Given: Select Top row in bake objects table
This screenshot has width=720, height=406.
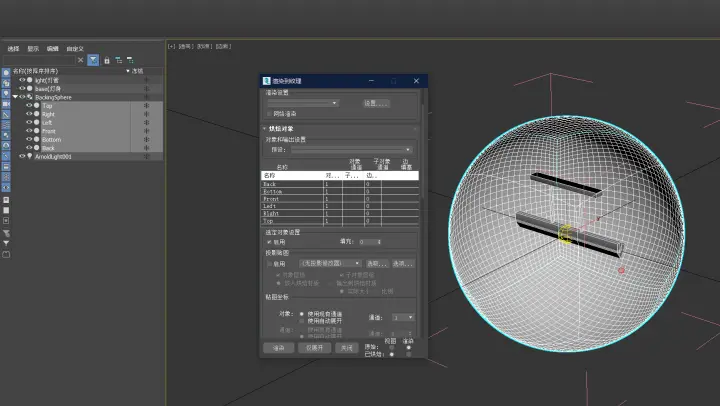Looking at the screenshot, I should tap(340, 221).
